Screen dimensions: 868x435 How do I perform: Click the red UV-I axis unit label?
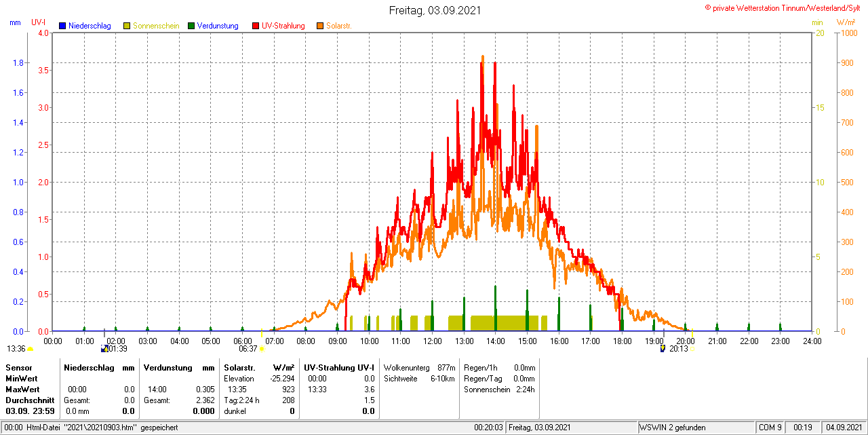pyautogui.click(x=39, y=22)
